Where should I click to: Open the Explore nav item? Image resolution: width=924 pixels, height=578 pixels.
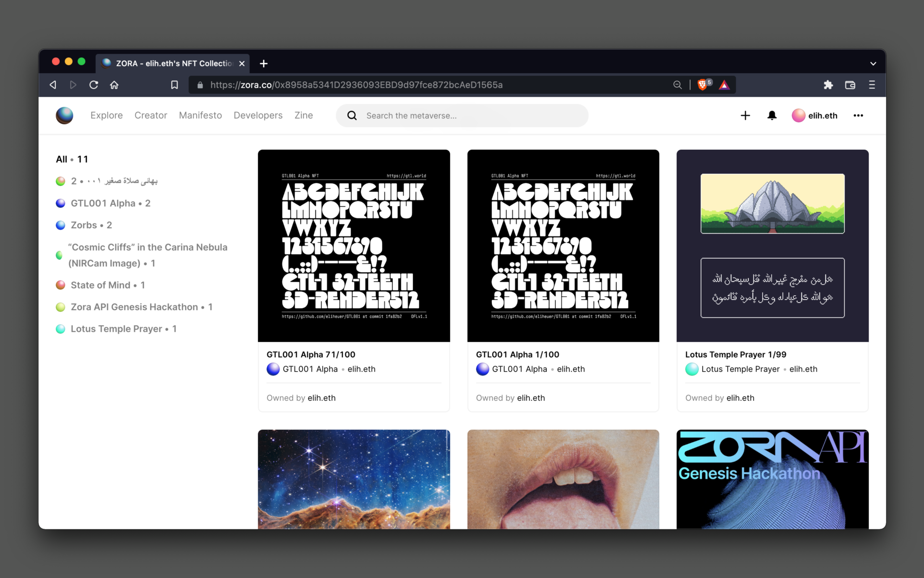click(106, 116)
